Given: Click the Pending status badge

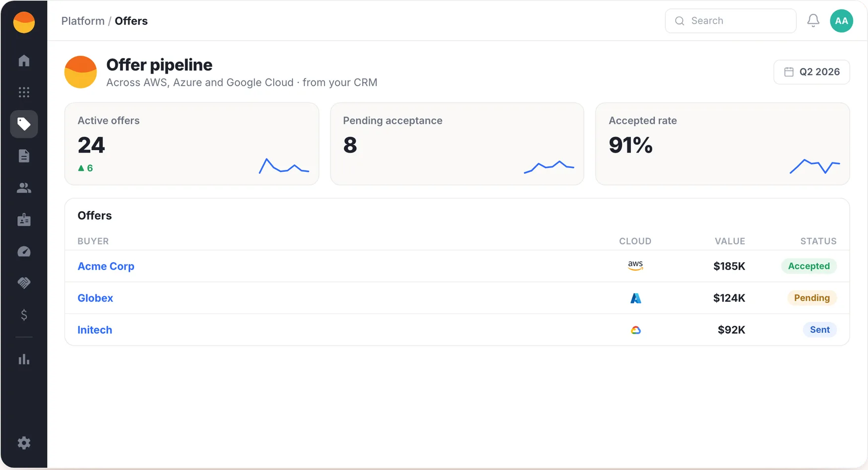Looking at the screenshot, I should [812, 298].
